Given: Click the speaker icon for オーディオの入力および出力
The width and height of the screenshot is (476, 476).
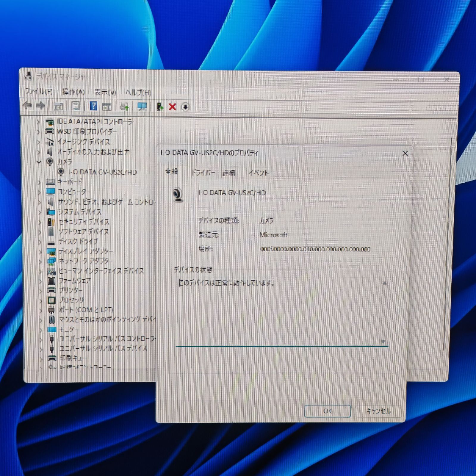Looking at the screenshot, I should pyautogui.click(x=50, y=152).
